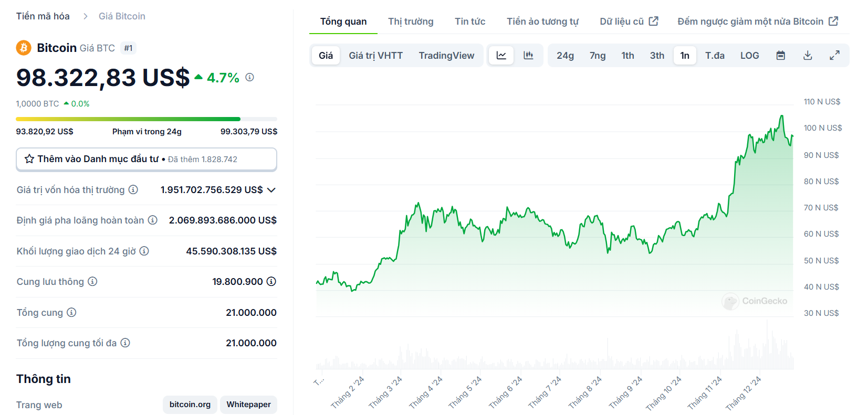Show info icon beside Cung lưu thông label

click(92, 282)
